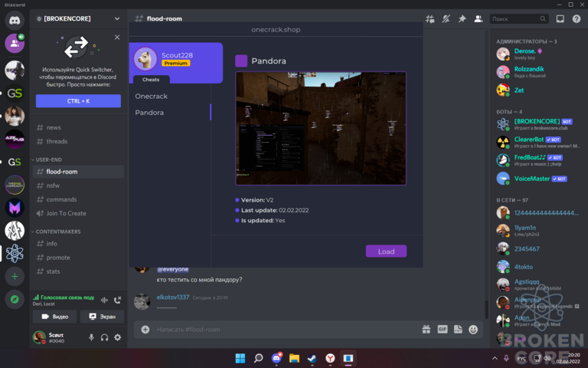This screenshot has width=588, height=368.
Task: Click the CTRL + K button
Action: 78,101
